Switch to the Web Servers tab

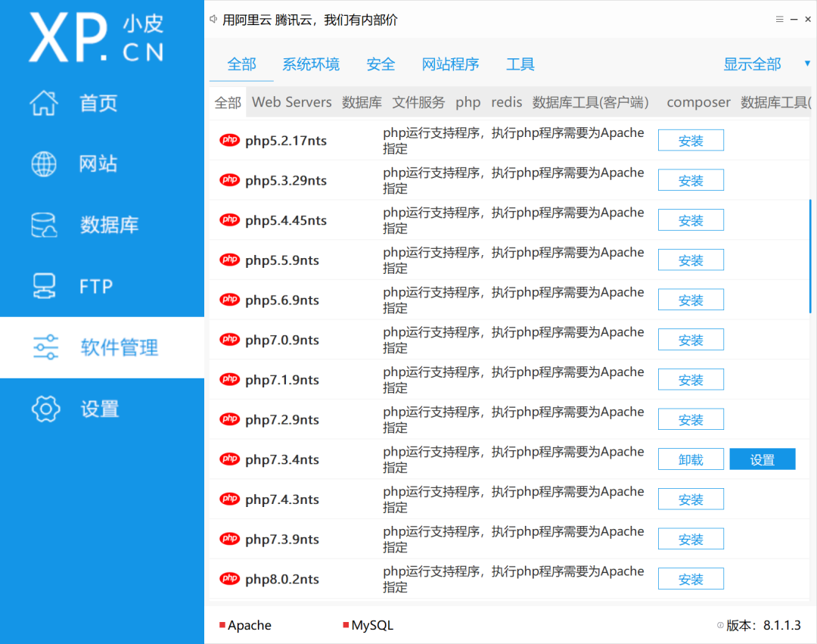tap(291, 102)
